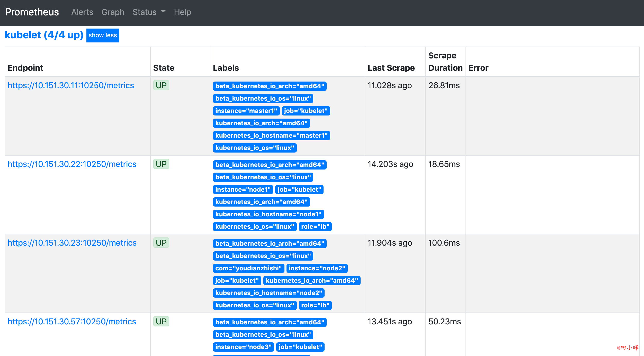
Task: Click the 50.23ms scrape duration
Action: tap(445, 322)
